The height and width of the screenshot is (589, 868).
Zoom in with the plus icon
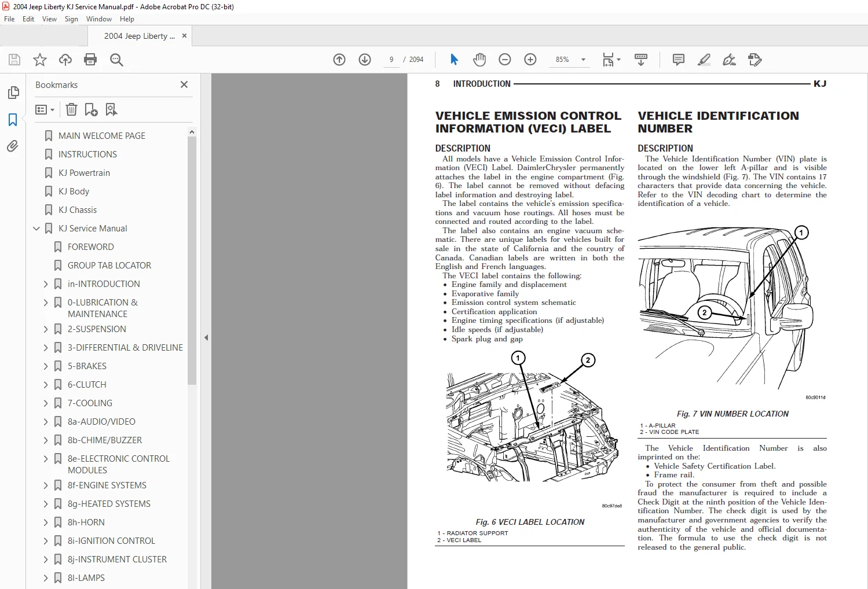pyautogui.click(x=530, y=60)
